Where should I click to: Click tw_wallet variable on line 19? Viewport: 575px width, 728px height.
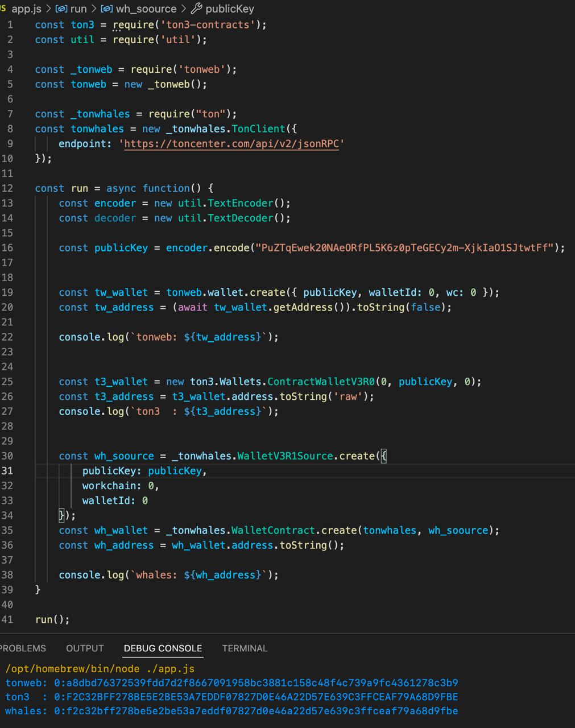[121, 292]
